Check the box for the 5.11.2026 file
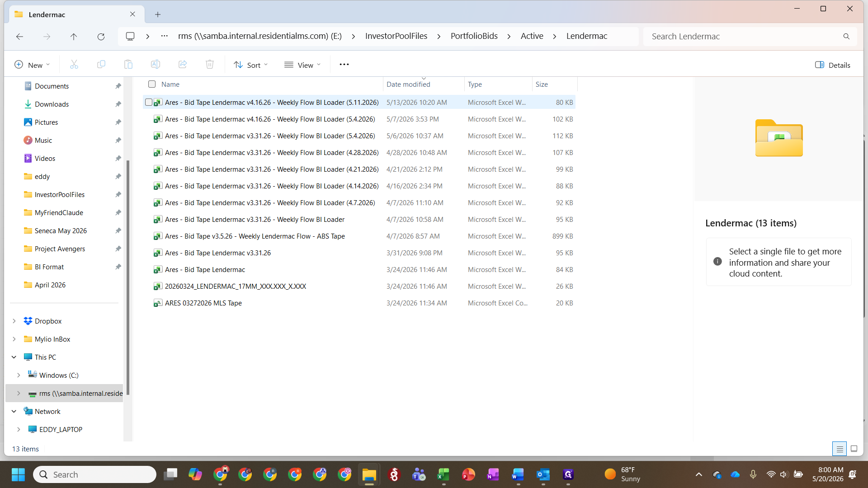The image size is (868, 488). (148, 103)
